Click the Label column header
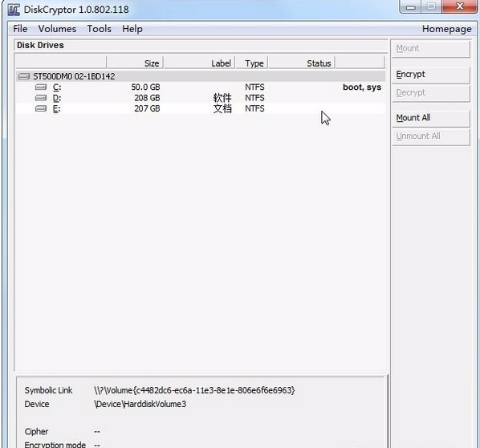480x448 pixels. point(200,63)
